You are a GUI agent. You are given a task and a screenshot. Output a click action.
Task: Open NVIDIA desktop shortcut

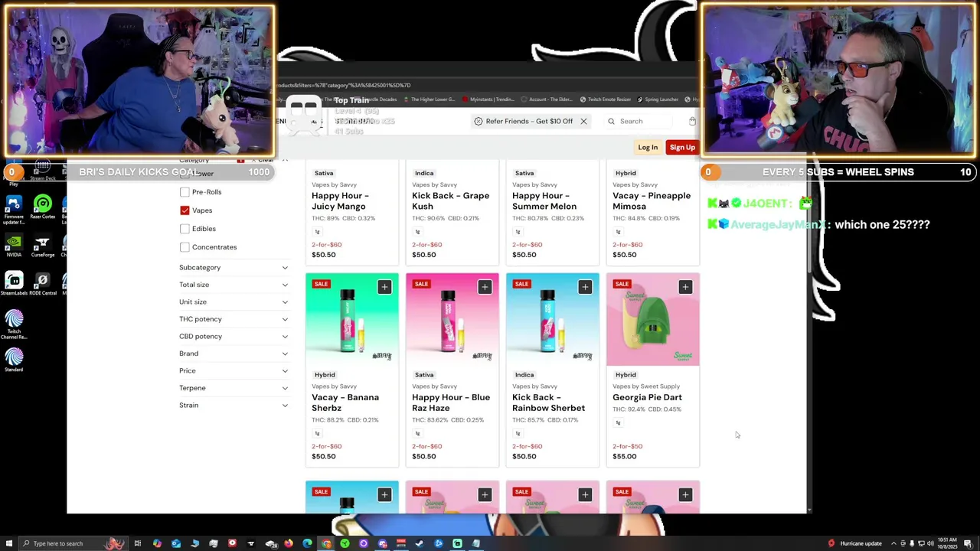pos(13,246)
